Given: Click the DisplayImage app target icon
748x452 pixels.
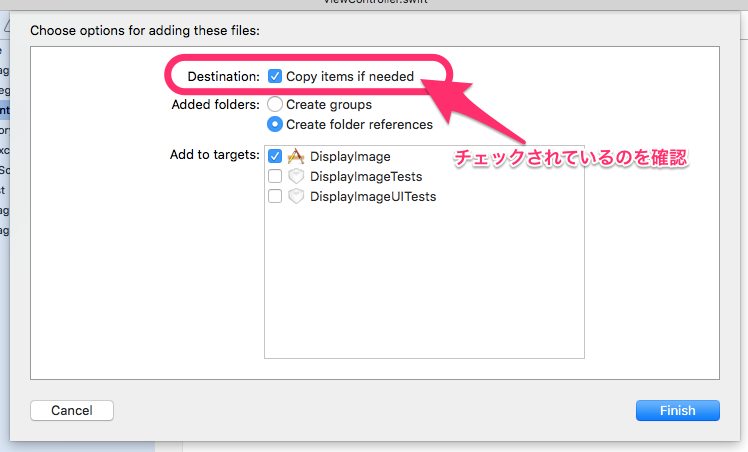Looking at the screenshot, I should 296,156.
